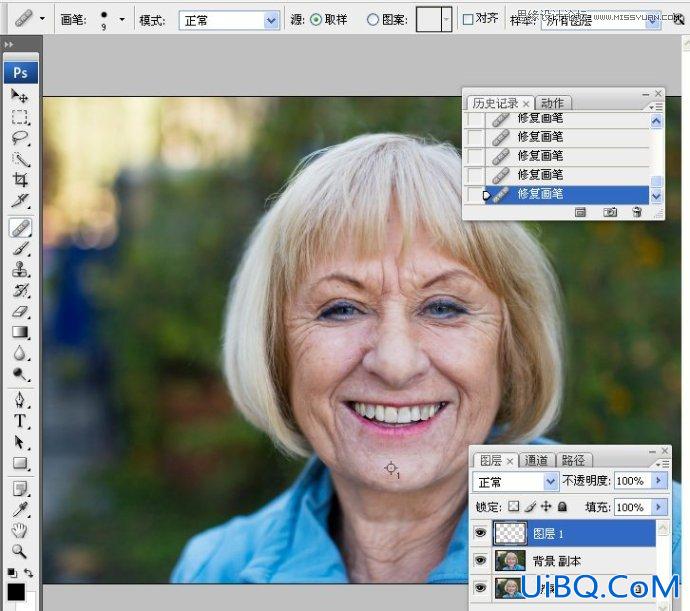The height and width of the screenshot is (611, 690).
Task: Select the Crop tool
Action: [19, 180]
